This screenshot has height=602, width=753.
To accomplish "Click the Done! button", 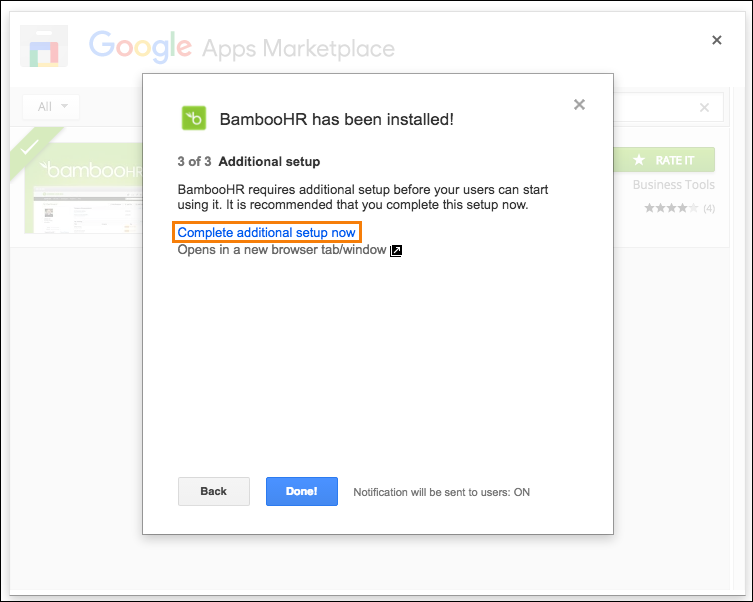I will pyautogui.click(x=302, y=491).
